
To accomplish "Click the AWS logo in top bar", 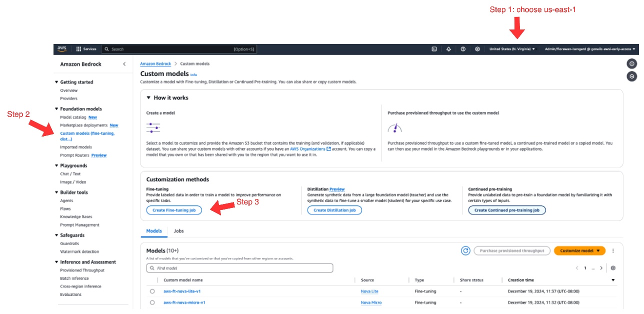I will click(x=61, y=49).
